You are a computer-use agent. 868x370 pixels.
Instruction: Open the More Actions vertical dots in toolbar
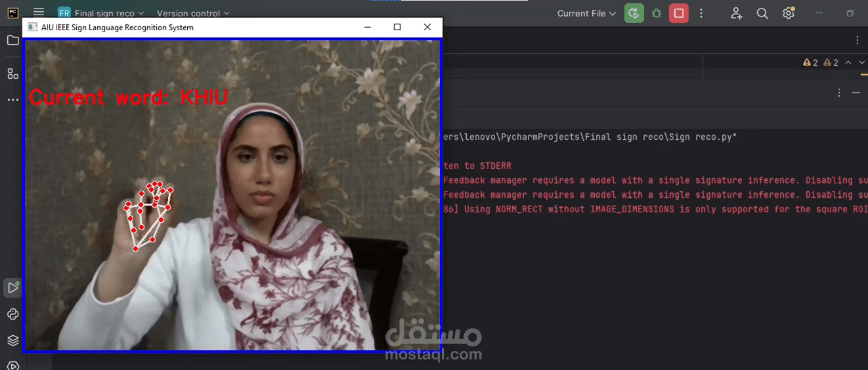[x=701, y=13]
